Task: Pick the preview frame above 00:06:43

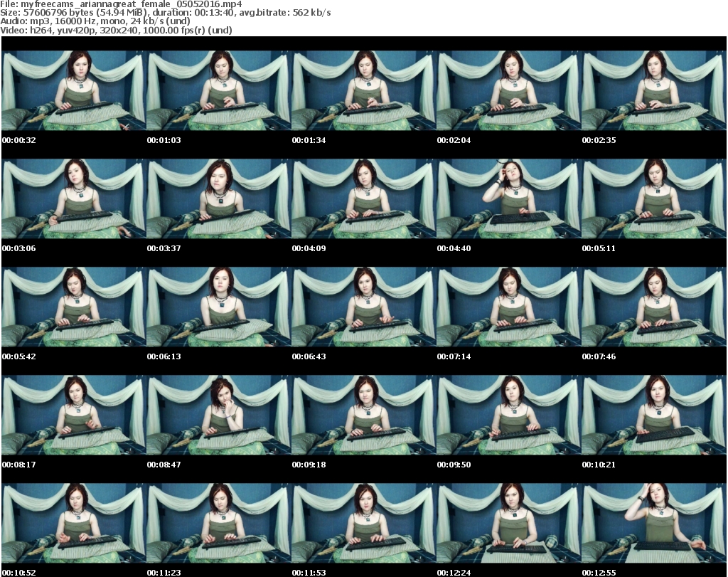Action: (364, 307)
